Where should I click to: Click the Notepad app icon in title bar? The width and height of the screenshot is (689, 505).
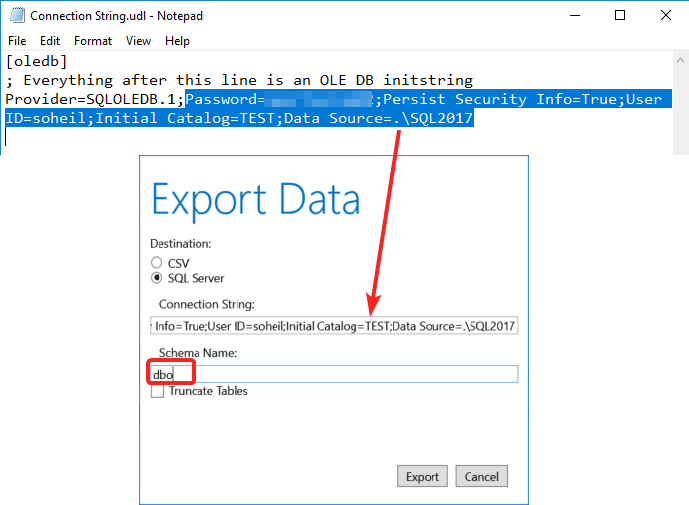[x=17, y=15]
